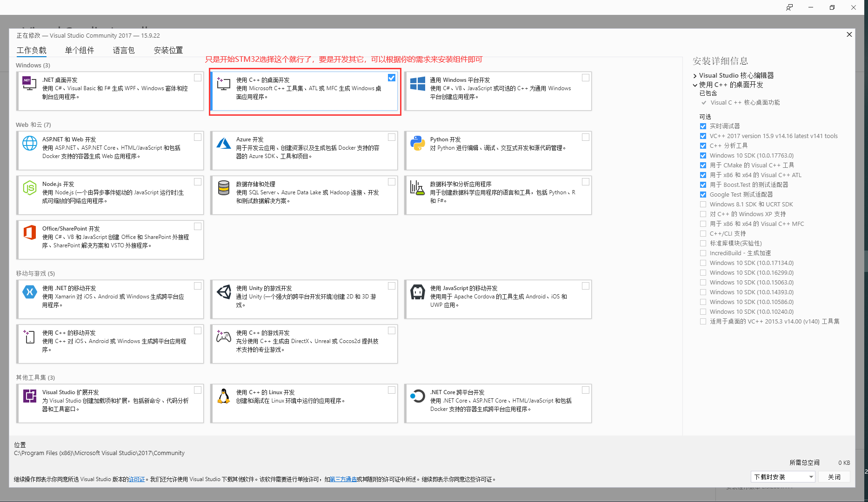Close the modify dialog with X
Image resolution: width=868 pixels, height=502 pixels.
coord(849,34)
